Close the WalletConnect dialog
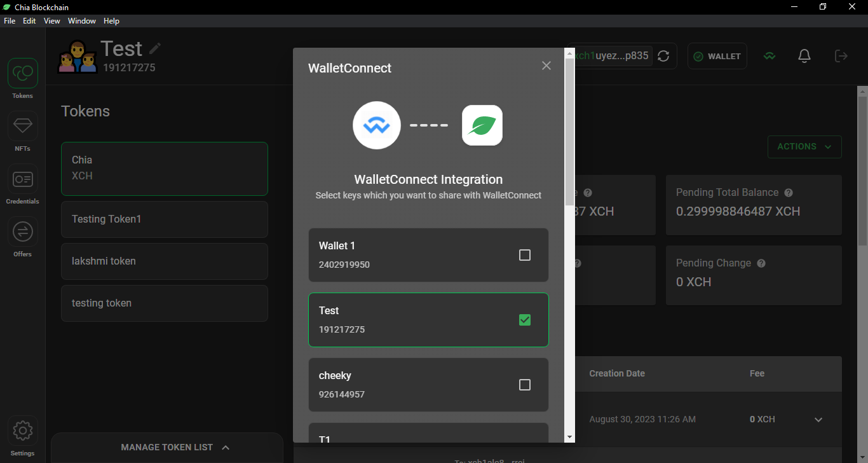This screenshot has height=463, width=868. (x=546, y=66)
